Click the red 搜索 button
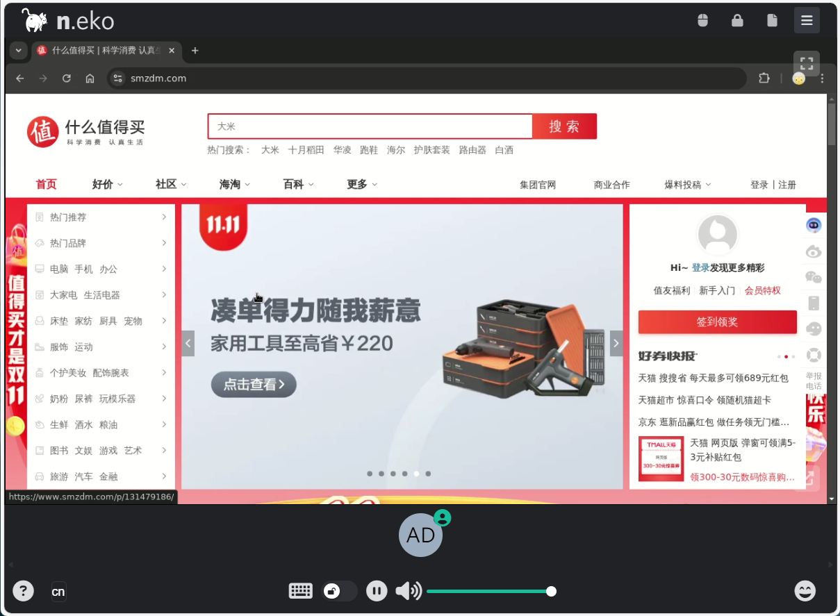840x616 pixels. click(564, 126)
